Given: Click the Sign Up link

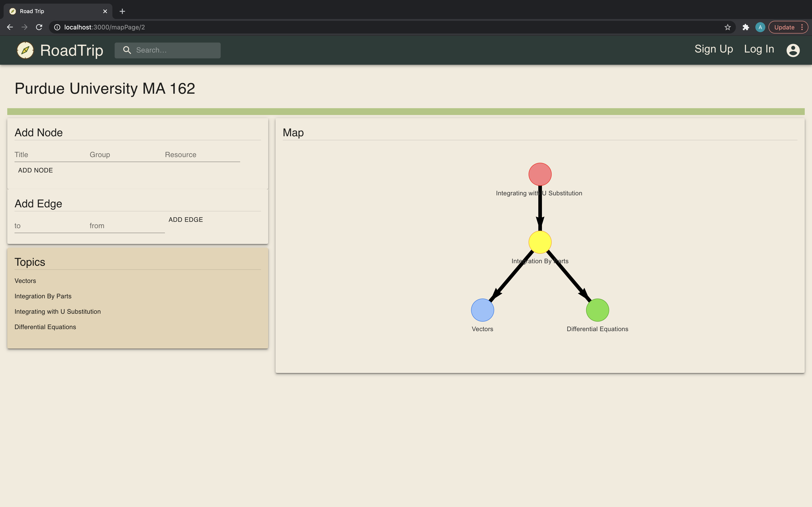Looking at the screenshot, I should pyautogui.click(x=713, y=49).
